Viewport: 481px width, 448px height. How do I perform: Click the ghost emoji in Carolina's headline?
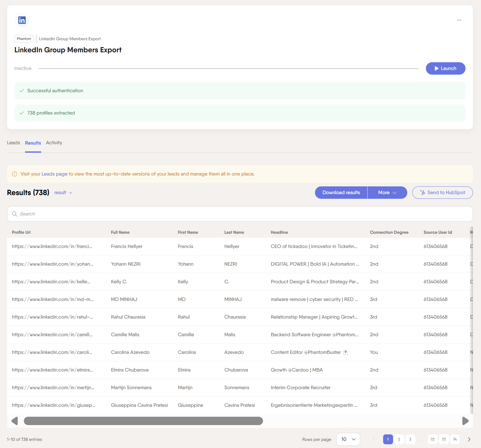coord(346,352)
